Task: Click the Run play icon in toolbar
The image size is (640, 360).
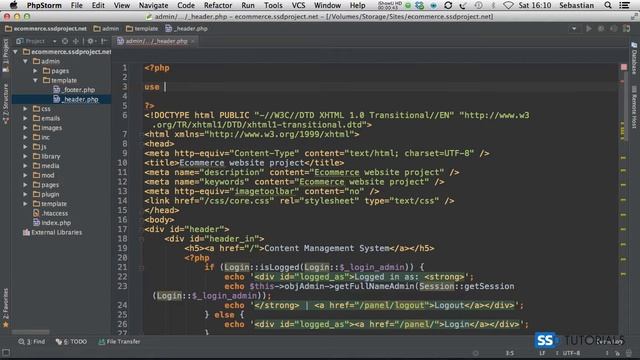Action: 589,29
